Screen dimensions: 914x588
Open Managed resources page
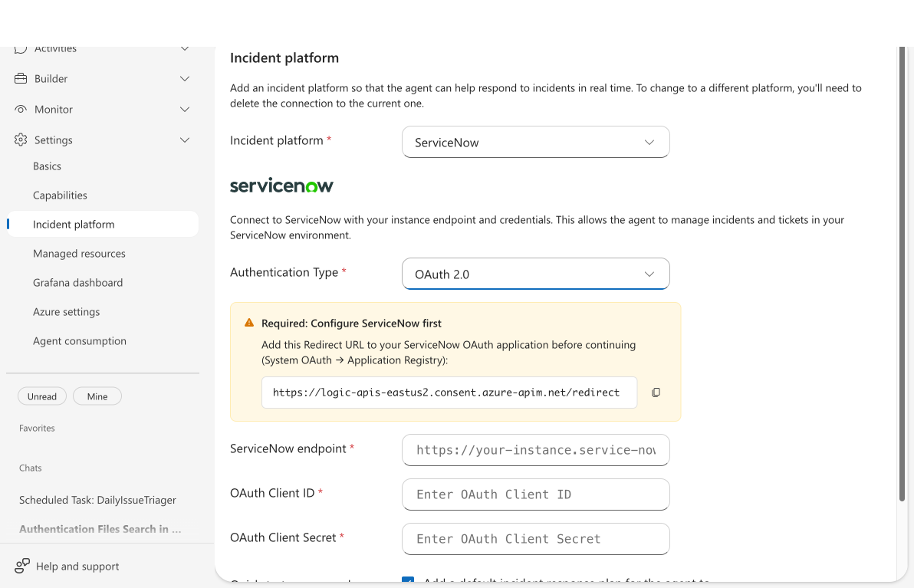coord(79,254)
